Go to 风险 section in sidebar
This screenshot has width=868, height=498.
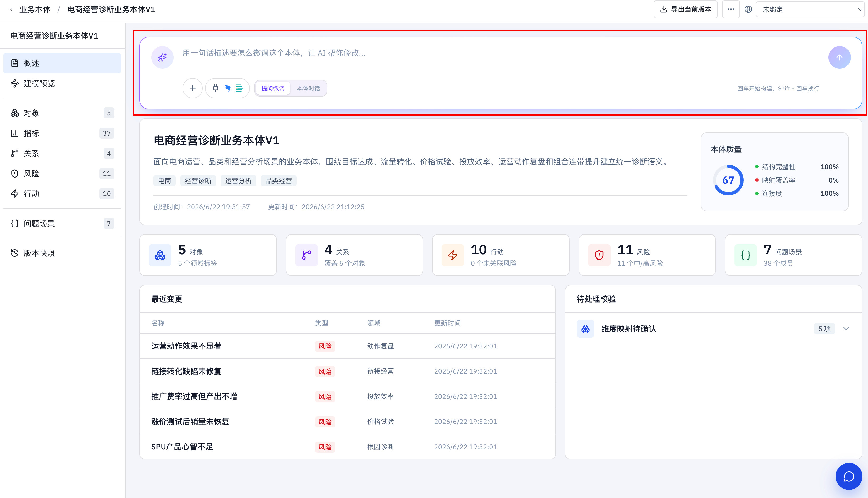coord(62,173)
